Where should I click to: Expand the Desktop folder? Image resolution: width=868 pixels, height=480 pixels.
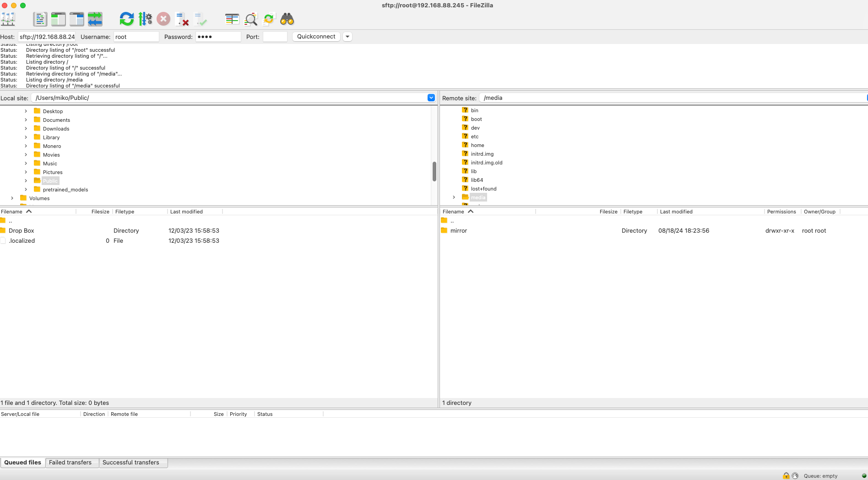tap(26, 111)
